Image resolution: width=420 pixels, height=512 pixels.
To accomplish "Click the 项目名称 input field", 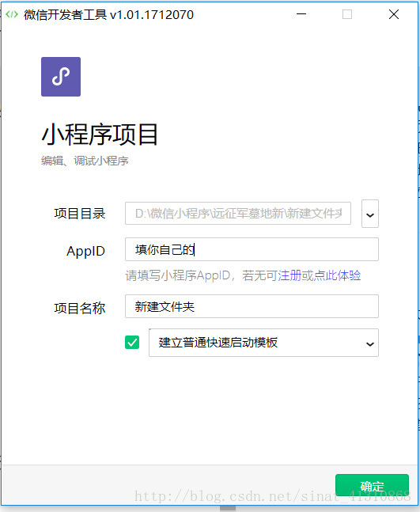I will point(252,306).
